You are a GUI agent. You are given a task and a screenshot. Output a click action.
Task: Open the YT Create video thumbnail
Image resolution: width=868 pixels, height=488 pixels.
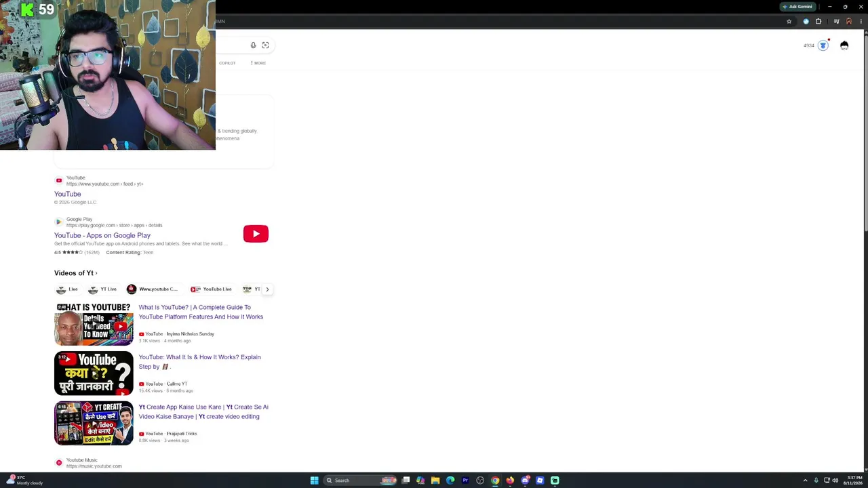(x=94, y=424)
